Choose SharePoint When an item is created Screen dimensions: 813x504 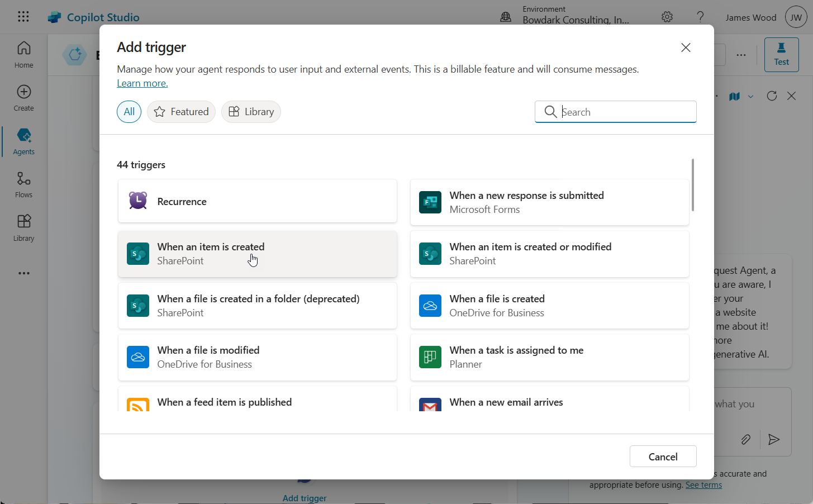point(258,254)
